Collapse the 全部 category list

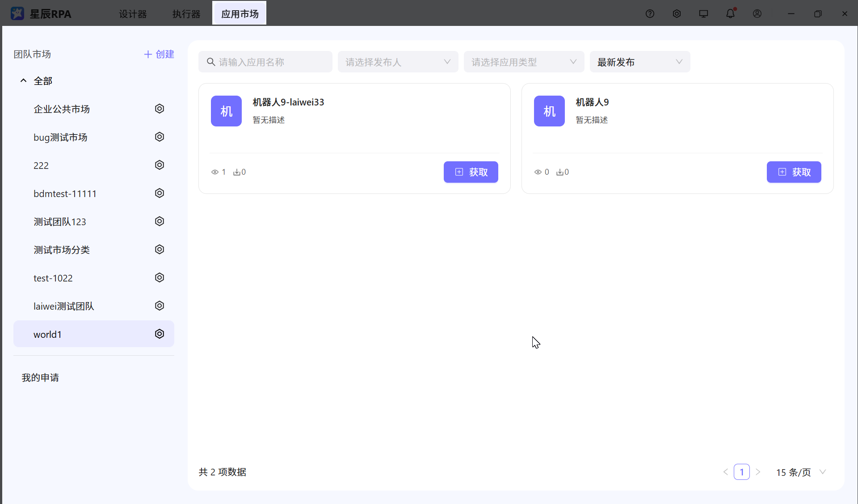click(23, 80)
